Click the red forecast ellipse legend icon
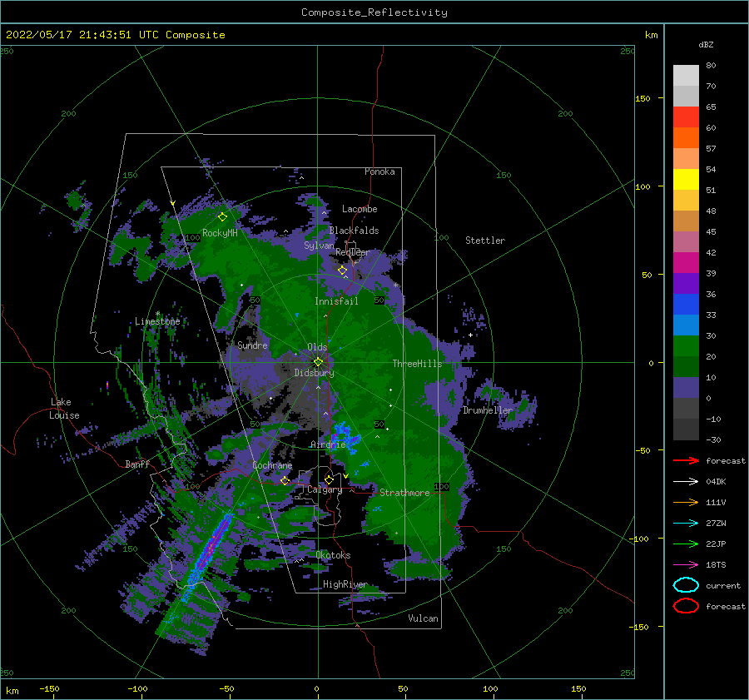The image size is (749, 700). (x=686, y=606)
